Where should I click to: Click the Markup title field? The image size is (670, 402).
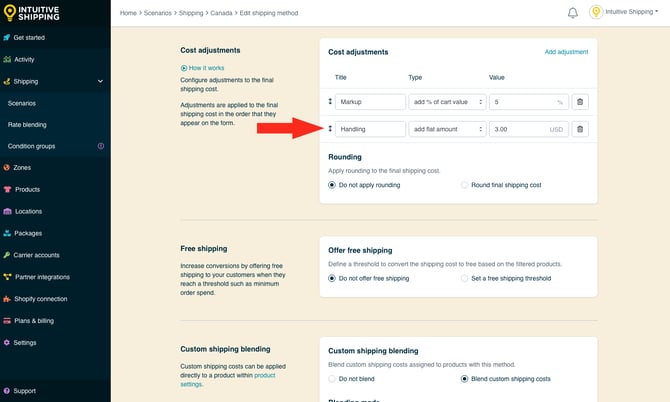370,102
